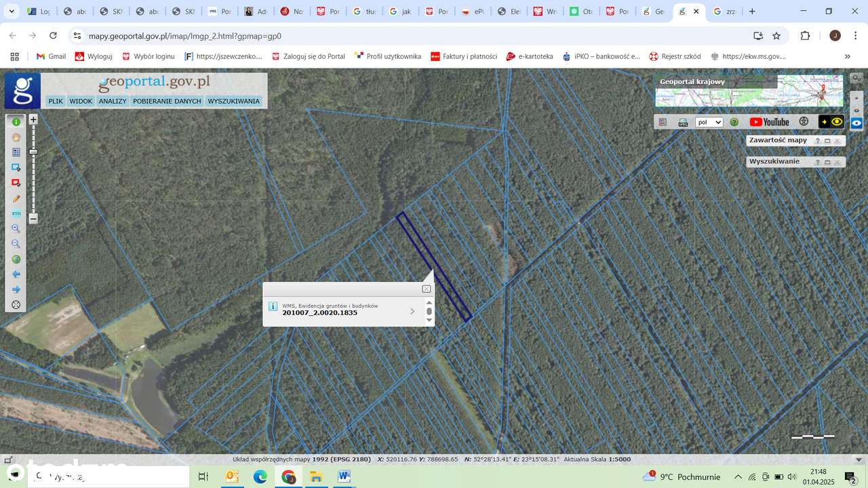Open the WYSZUKIWANIA menu
The width and height of the screenshot is (868, 488).
tap(234, 101)
